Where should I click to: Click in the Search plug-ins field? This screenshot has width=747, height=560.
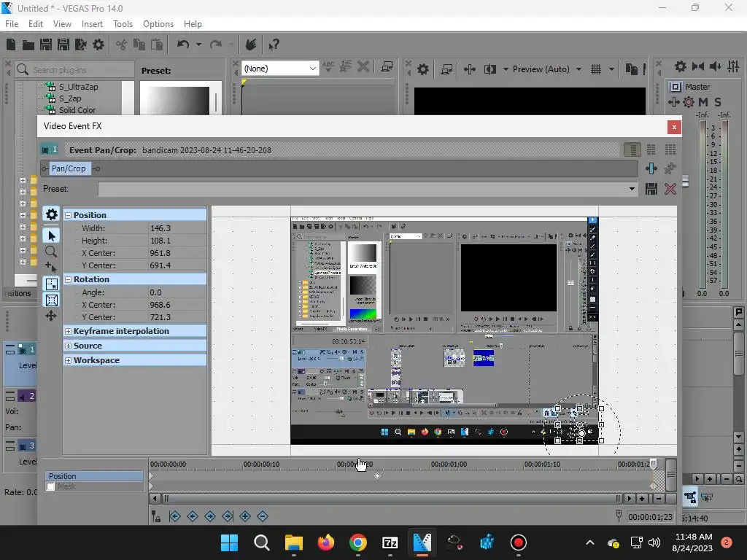[x=75, y=70]
